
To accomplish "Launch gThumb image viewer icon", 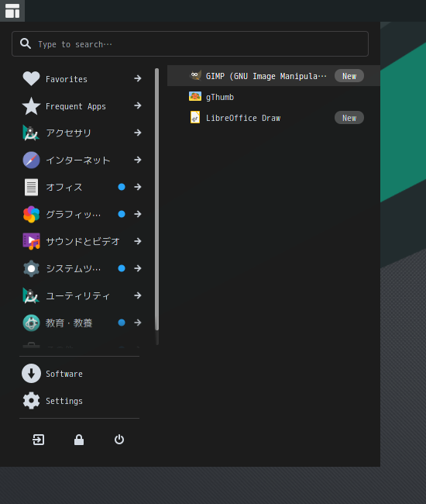I will (x=195, y=96).
